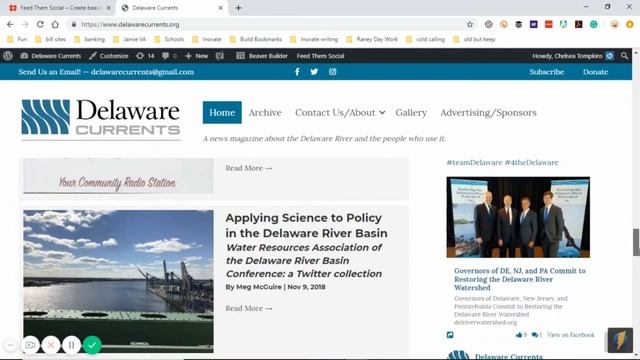Visit the Facebook page icon
This screenshot has width=640, height=360.
297,72
